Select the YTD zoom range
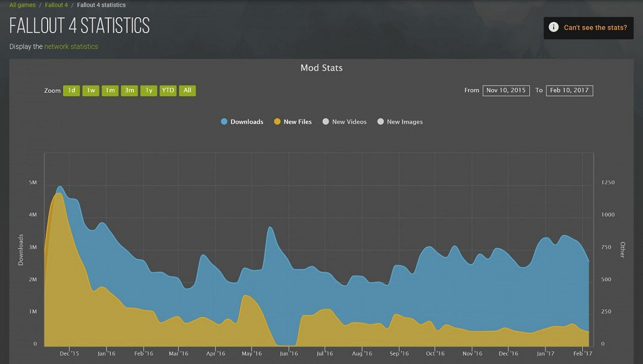 tap(168, 90)
